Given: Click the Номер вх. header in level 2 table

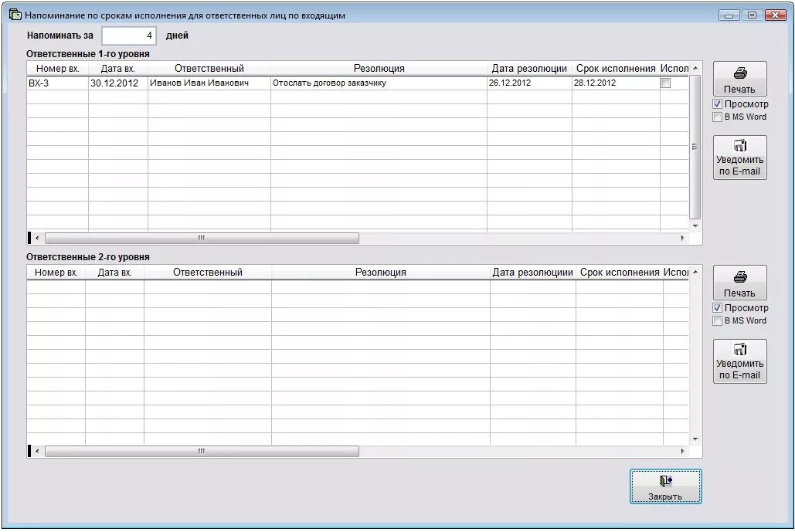Looking at the screenshot, I should pyautogui.click(x=56, y=272).
